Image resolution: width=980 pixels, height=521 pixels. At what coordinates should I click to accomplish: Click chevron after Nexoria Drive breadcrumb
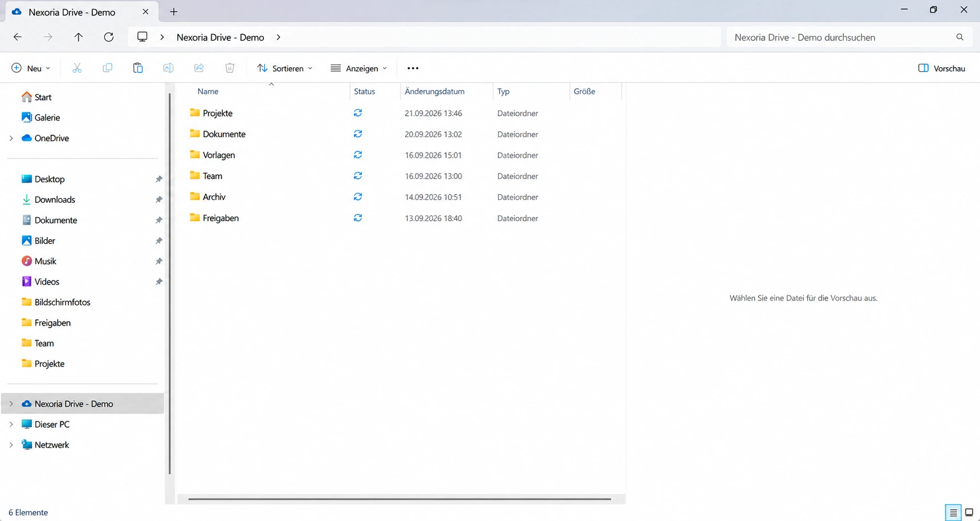(x=278, y=37)
